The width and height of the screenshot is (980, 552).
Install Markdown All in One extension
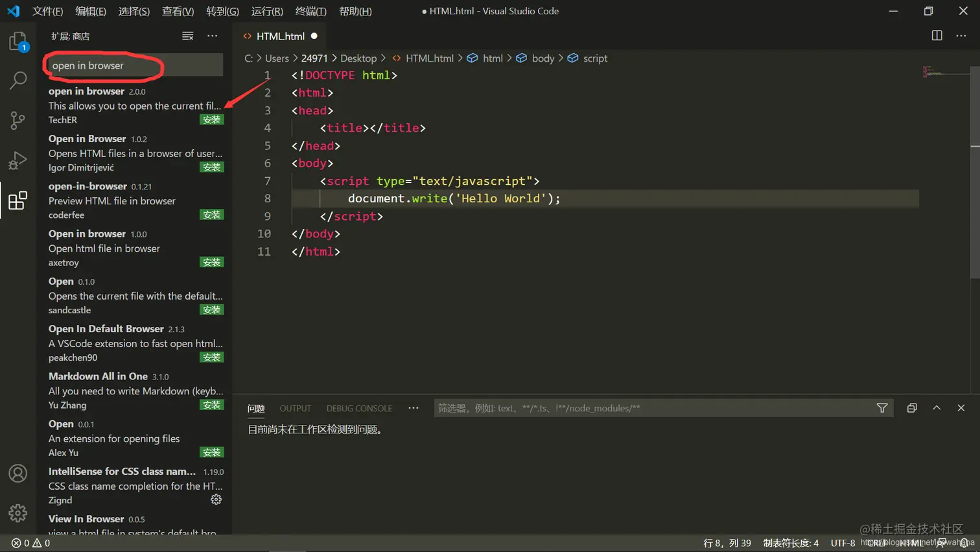click(x=212, y=405)
